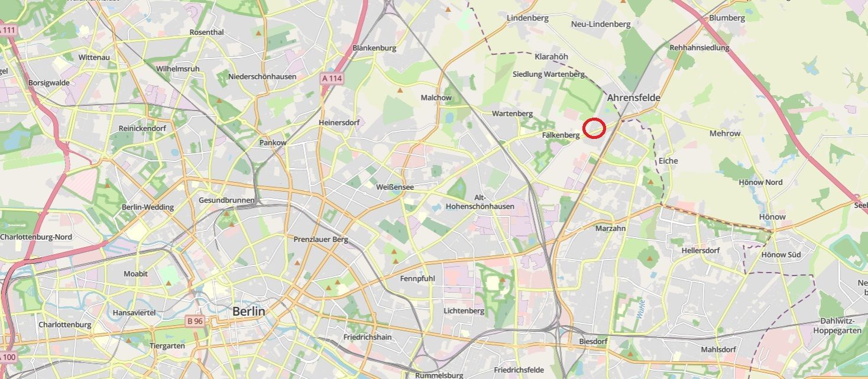The width and height of the screenshot is (868, 379).
Task: Click the red circle marker near Falkenberg
Action: (594, 128)
